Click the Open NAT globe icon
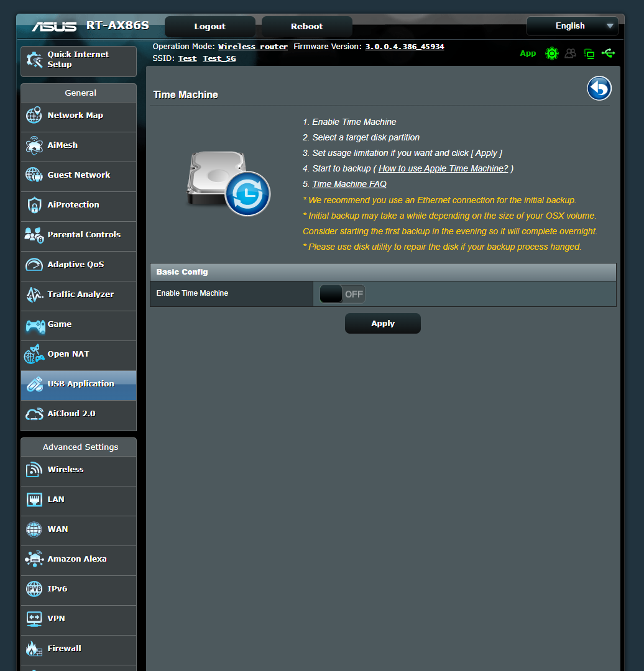The image size is (644, 671). [x=34, y=354]
